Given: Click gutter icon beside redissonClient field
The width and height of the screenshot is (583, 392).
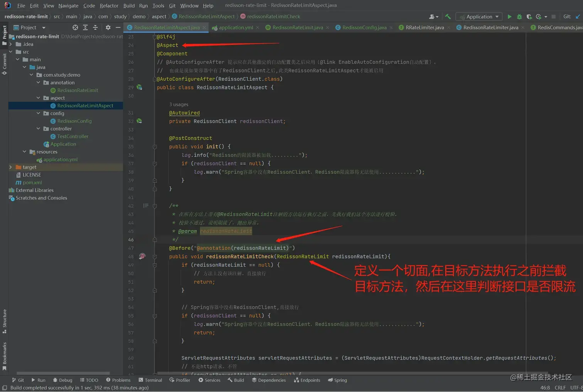Looking at the screenshot, I should pos(139,121).
